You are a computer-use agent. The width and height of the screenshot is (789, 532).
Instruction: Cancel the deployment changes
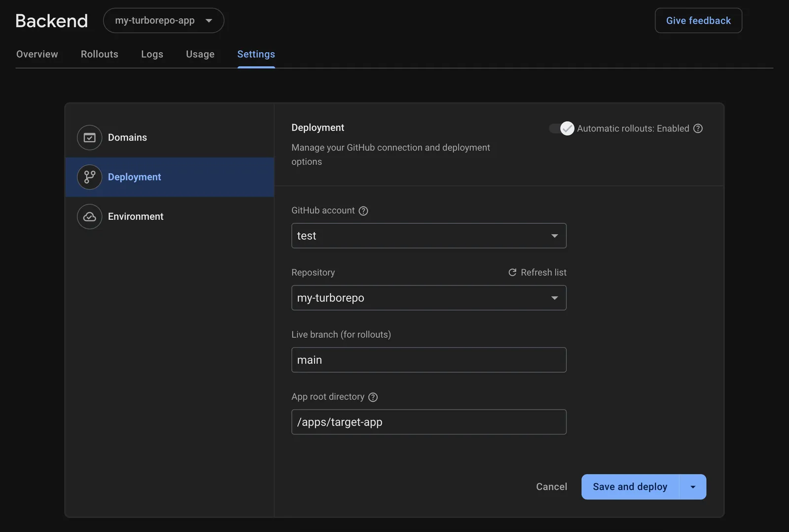[551, 487]
